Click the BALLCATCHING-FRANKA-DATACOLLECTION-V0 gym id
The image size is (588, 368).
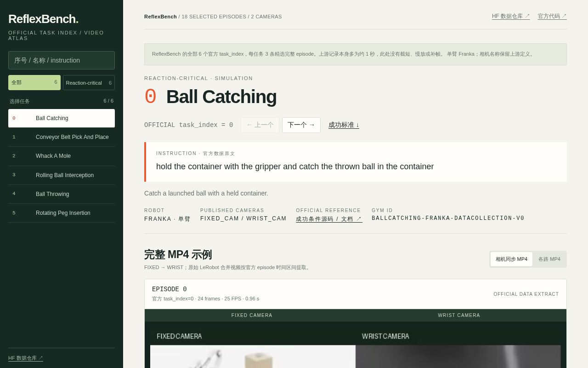pyautogui.click(x=448, y=218)
